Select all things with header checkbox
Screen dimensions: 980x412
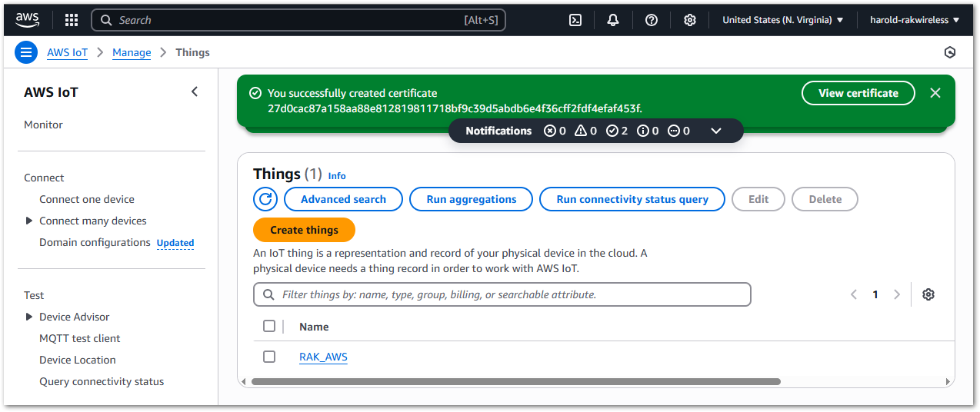pyautogui.click(x=269, y=326)
